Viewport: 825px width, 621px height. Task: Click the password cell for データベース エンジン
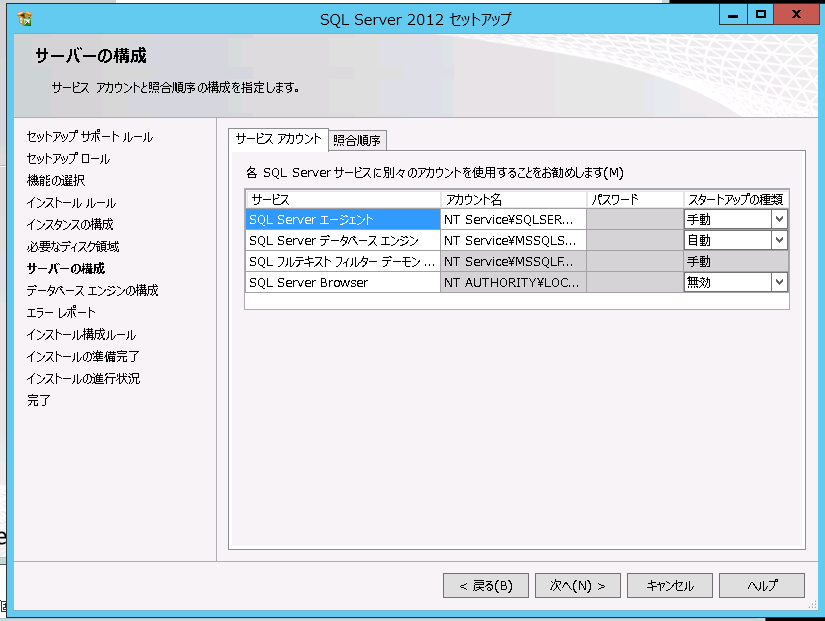635,240
